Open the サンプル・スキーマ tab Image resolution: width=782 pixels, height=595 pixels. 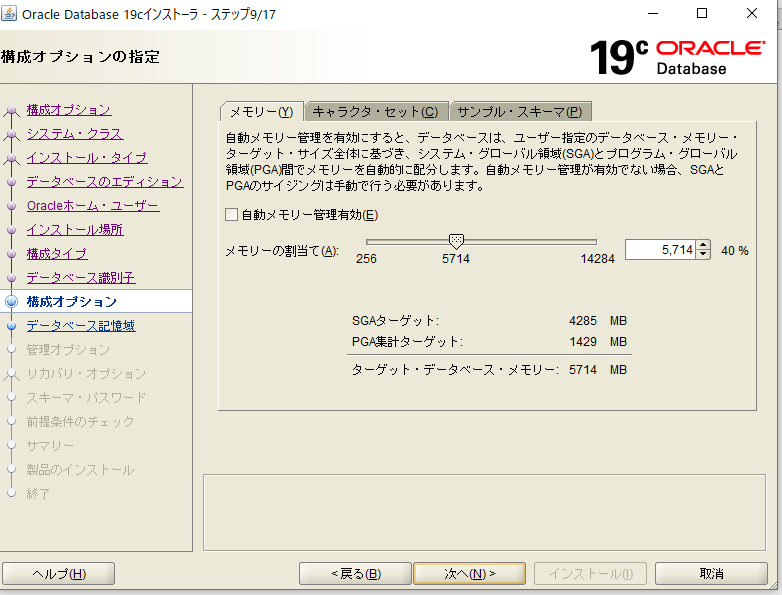520,111
